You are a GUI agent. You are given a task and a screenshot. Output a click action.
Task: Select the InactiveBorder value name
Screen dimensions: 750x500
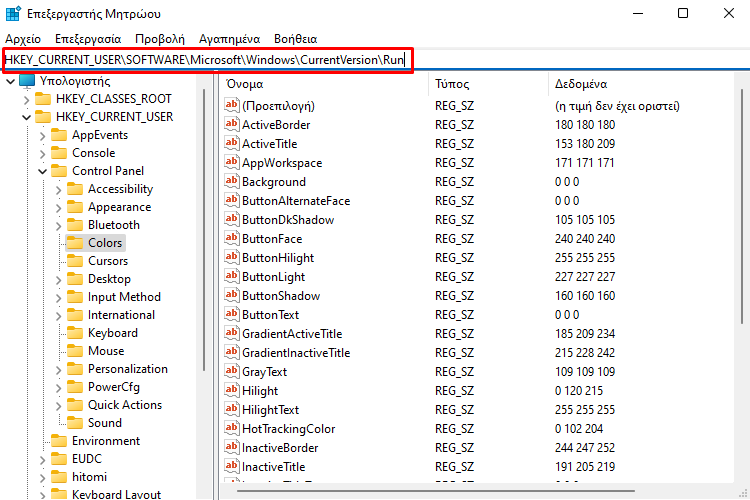pos(280,448)
